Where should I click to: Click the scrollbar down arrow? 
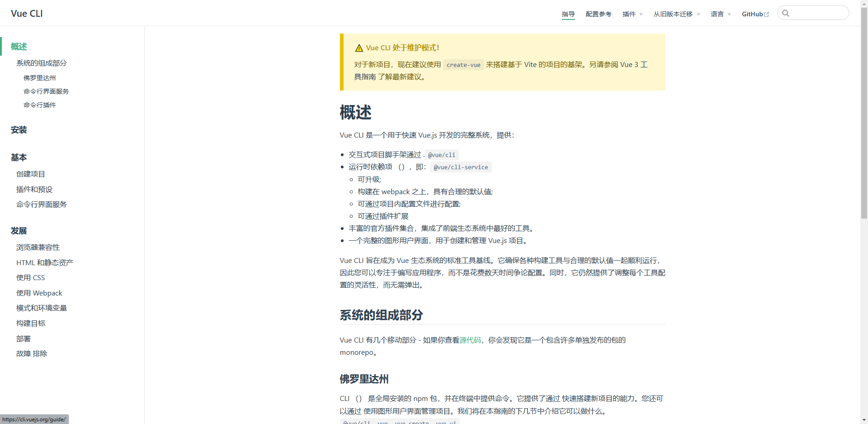pyautogui.click(x=864, y=420)
